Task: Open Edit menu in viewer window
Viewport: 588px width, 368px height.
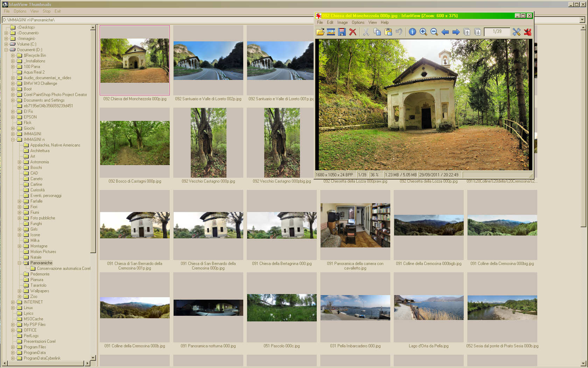Action: 330,22
